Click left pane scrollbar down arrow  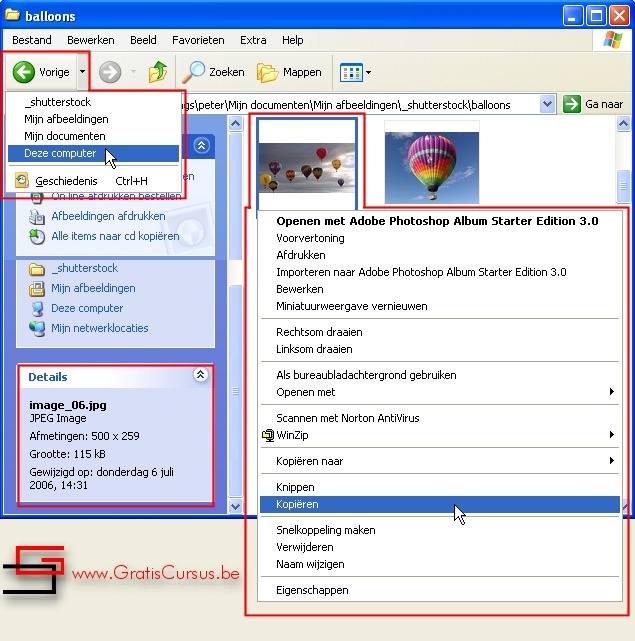236,507
